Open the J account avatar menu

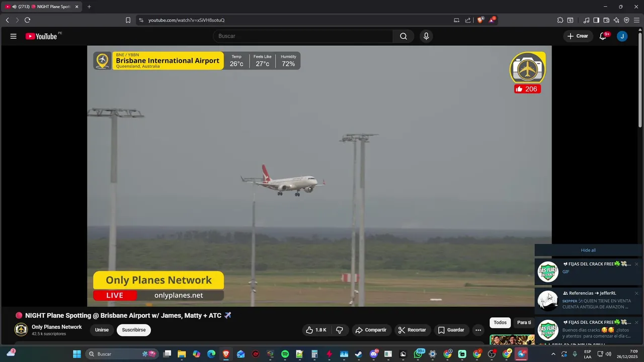[622, 36]
